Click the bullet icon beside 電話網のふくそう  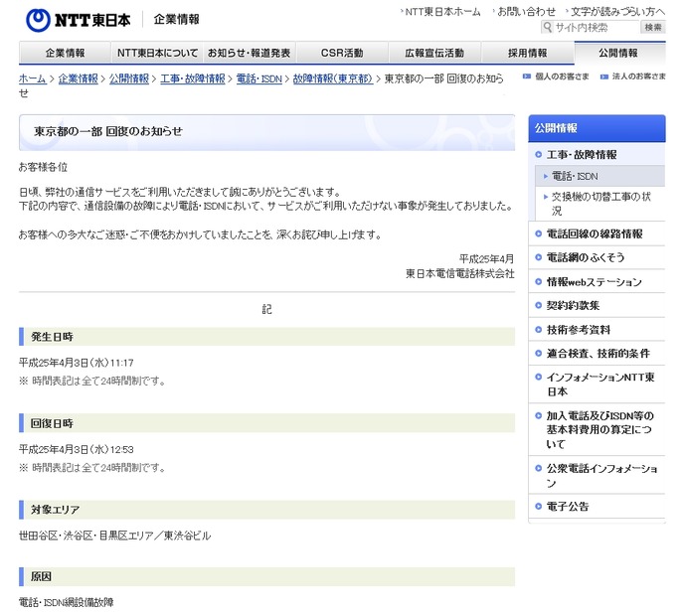tap(538, 257)
